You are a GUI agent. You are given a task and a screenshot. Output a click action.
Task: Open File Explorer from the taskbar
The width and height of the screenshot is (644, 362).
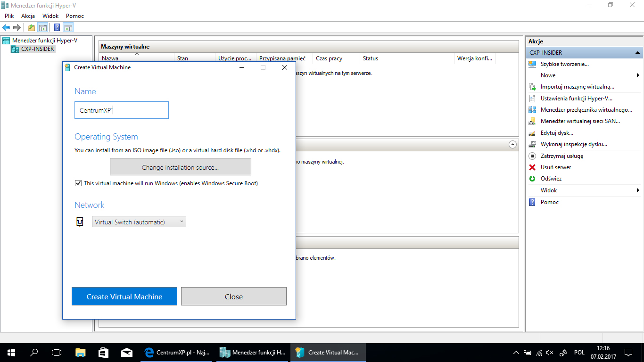[81, 352]
